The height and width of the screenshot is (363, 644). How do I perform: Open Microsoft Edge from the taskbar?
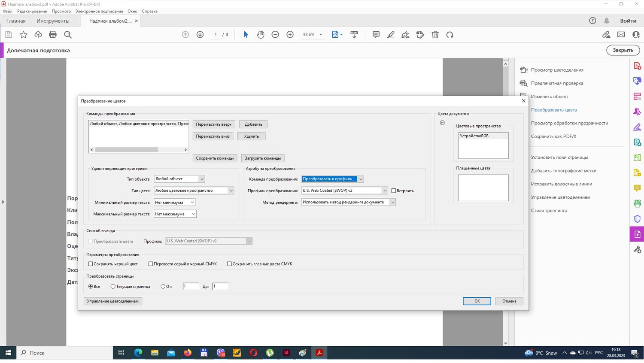pyautogui.click(x=138, y=353)
